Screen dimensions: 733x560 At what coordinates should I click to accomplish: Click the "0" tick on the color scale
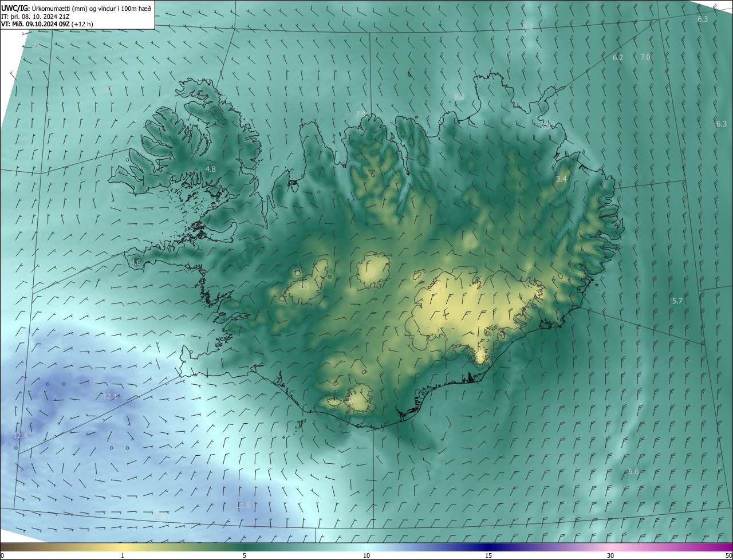(2, 555)
